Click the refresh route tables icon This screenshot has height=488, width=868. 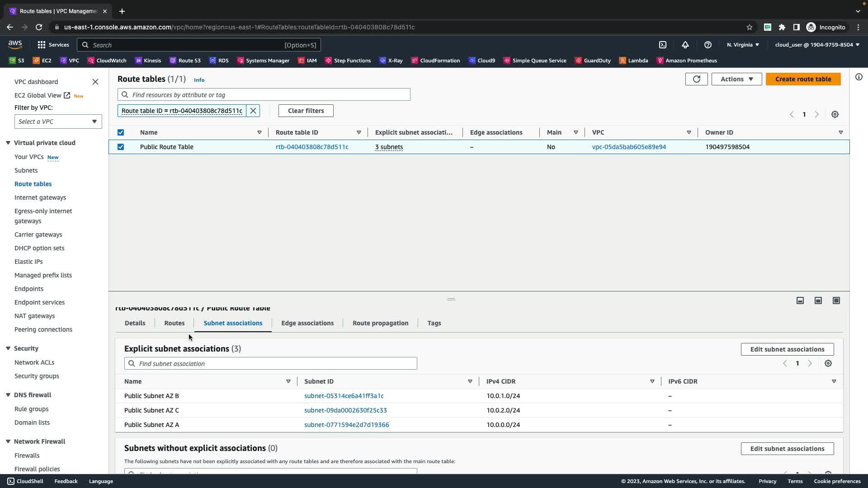pyautogui.click(x=696, y=79)
